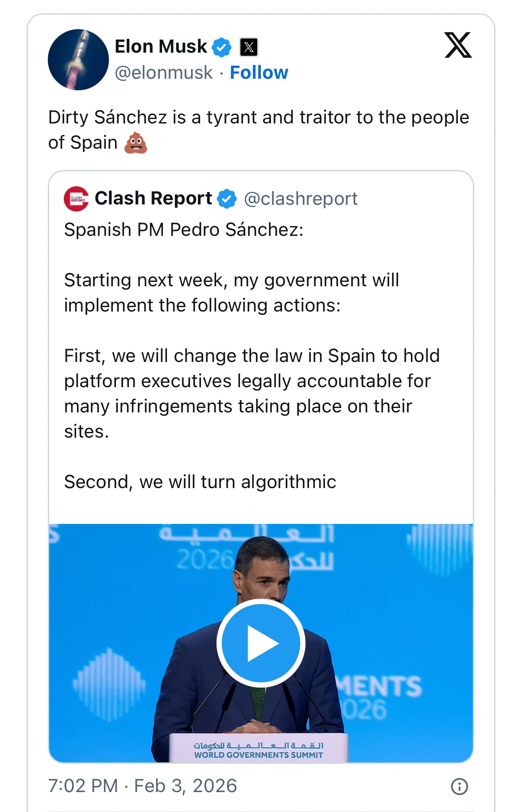Click the poop emoji in the tweet
This screenshot has width=522, height=812.
pos(135,143)
